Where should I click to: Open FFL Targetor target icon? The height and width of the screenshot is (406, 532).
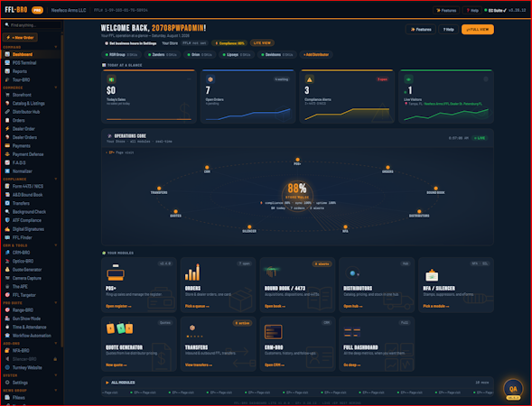pyautogui.click(x=7, y=295)
